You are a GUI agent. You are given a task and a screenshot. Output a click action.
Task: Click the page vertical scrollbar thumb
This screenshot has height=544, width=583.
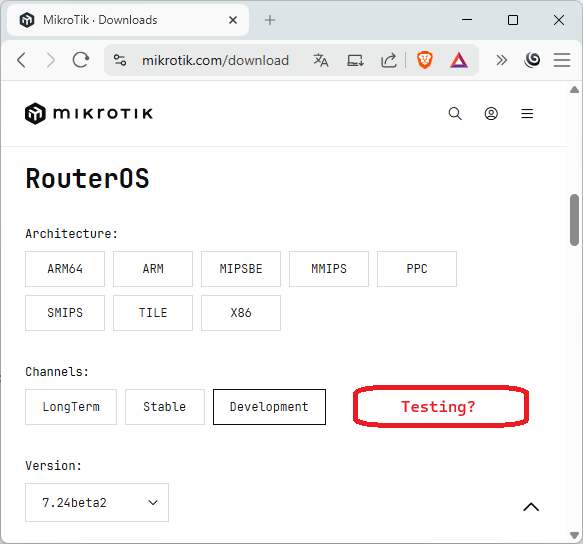click(574, 220)
